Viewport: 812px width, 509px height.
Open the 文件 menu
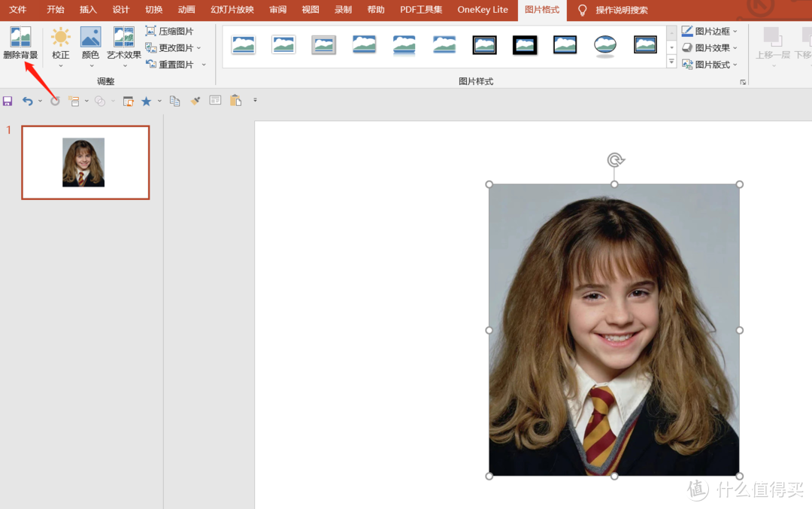click(x=17, y=10)
